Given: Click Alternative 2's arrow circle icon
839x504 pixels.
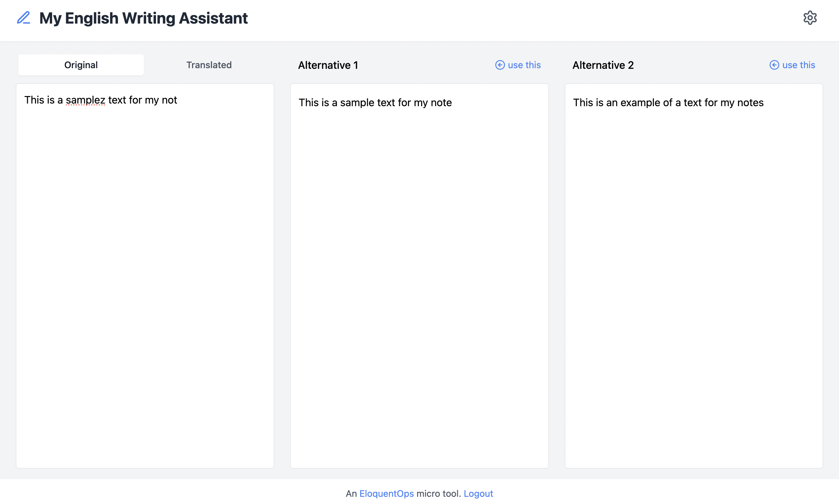Looking at the screenshot, I should pos(774,65).
